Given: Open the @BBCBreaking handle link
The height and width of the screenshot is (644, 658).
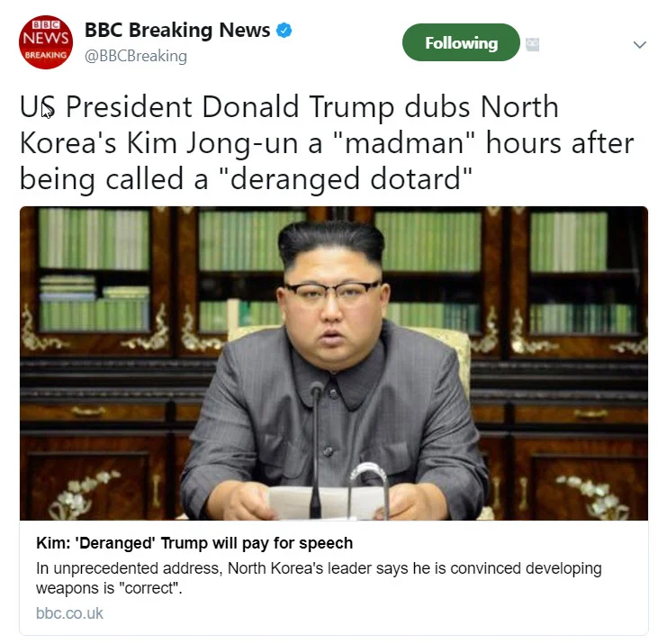Looking at the screenshot, I should coord(136,56).
